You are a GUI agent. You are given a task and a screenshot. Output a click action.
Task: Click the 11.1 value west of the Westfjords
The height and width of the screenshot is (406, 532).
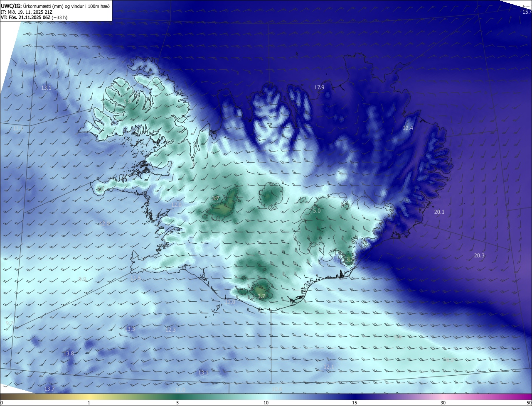(x=18, y=128)
